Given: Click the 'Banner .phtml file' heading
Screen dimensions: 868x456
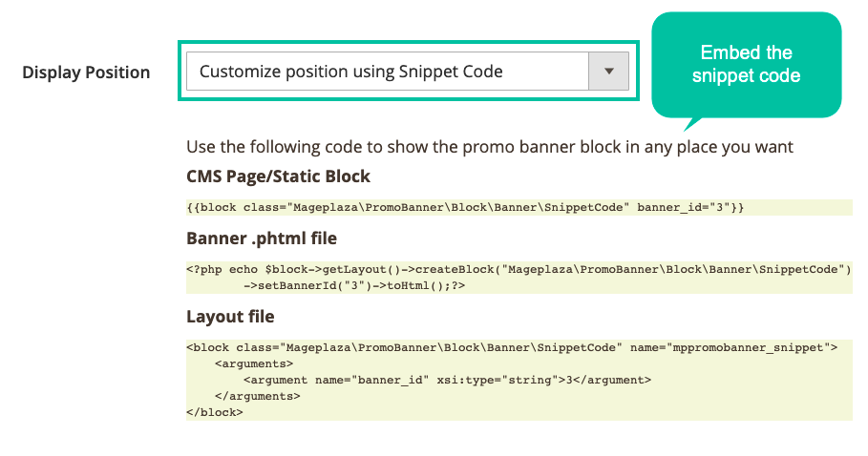Looking at the screenshot, I should coord(262,238).
